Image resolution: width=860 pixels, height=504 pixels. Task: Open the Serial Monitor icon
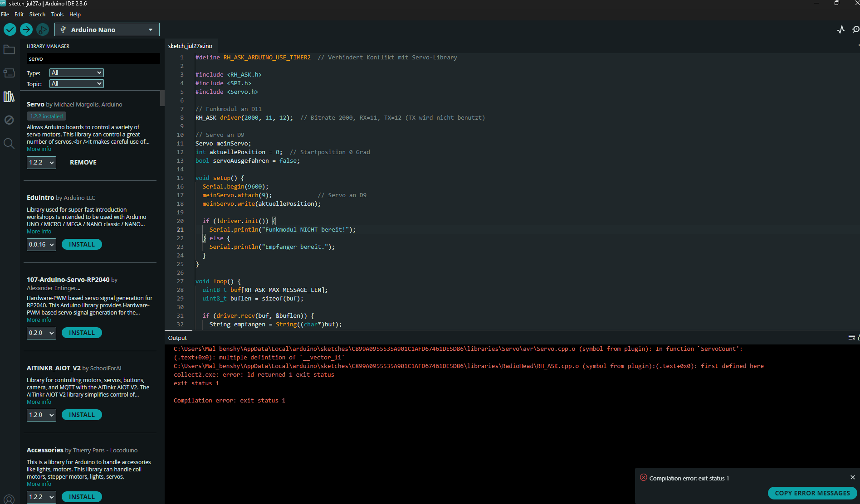click(855, 29)
